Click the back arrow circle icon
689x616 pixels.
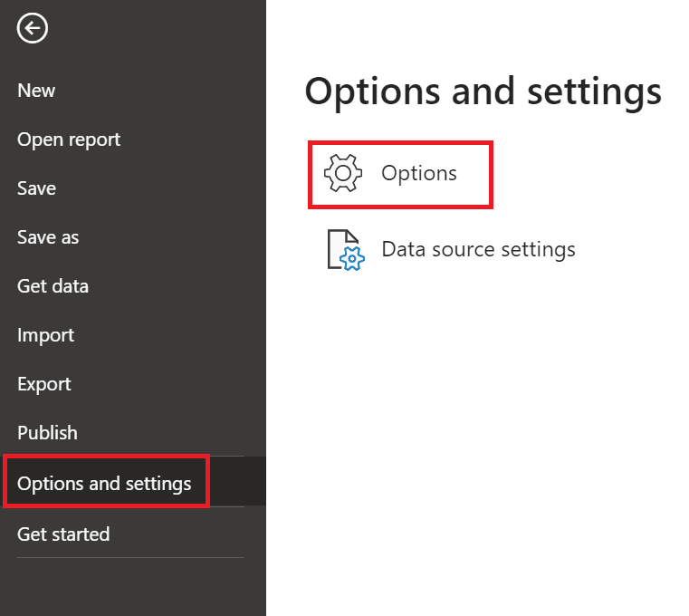32,28
